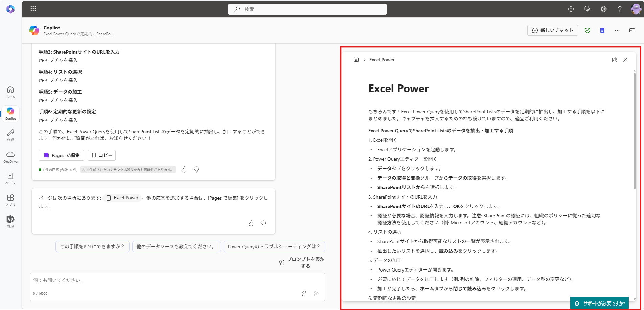Open OneDrive from the left rail
644x310 pixels.
10,157
